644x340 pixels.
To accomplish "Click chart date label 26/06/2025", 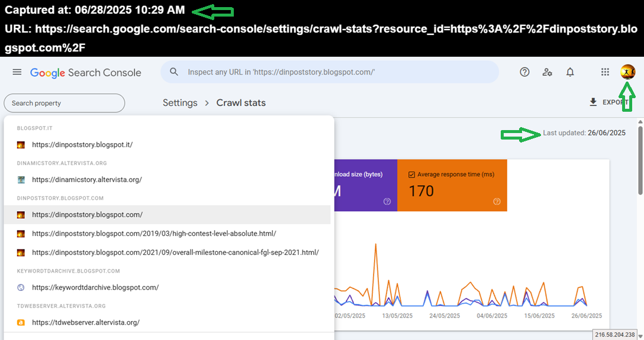I will (587, 316).
